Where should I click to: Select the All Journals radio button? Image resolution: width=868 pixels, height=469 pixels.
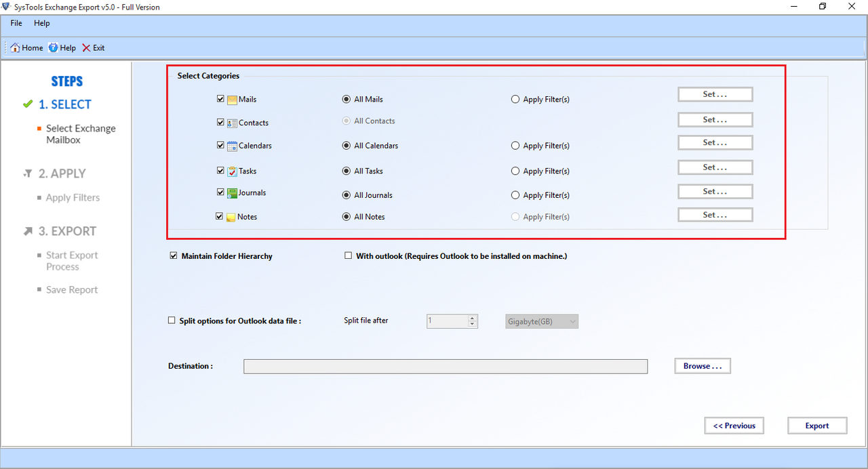(x=346, y=195)
